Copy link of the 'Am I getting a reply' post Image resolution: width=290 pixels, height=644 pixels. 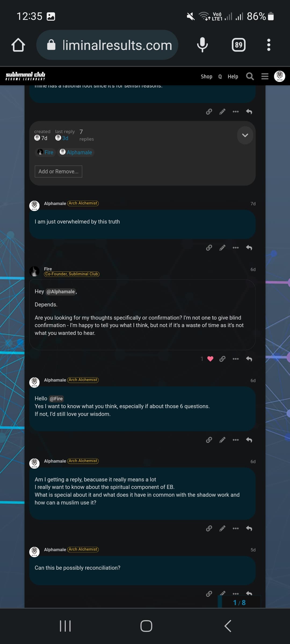coord(209,528)
